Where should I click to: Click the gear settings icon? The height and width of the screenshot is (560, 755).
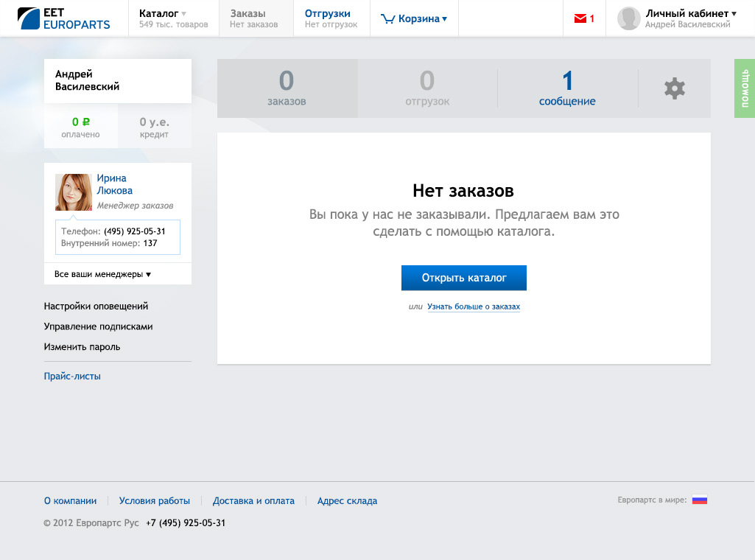(674, 88)
